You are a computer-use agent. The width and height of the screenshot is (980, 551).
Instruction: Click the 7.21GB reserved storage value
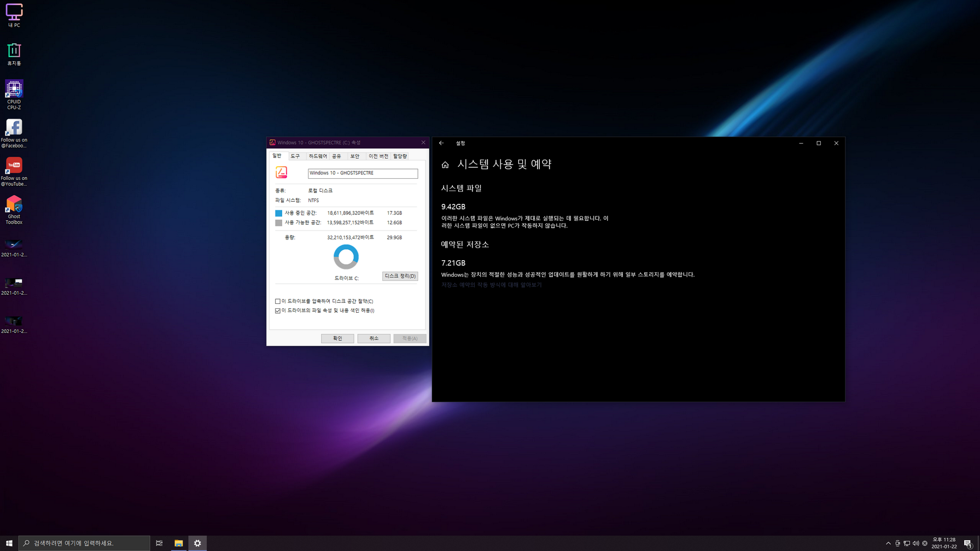click(453, 263)
